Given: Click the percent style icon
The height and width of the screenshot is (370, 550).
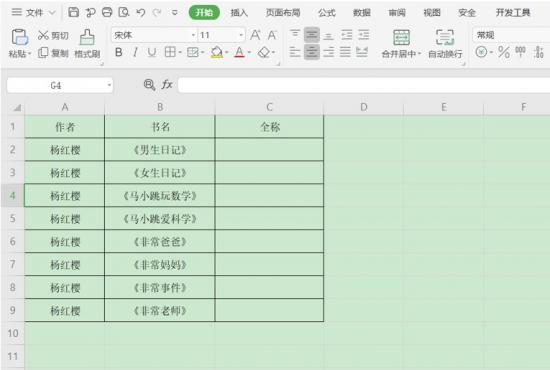Looking at the screenshot, I should [x=504, y=53].
